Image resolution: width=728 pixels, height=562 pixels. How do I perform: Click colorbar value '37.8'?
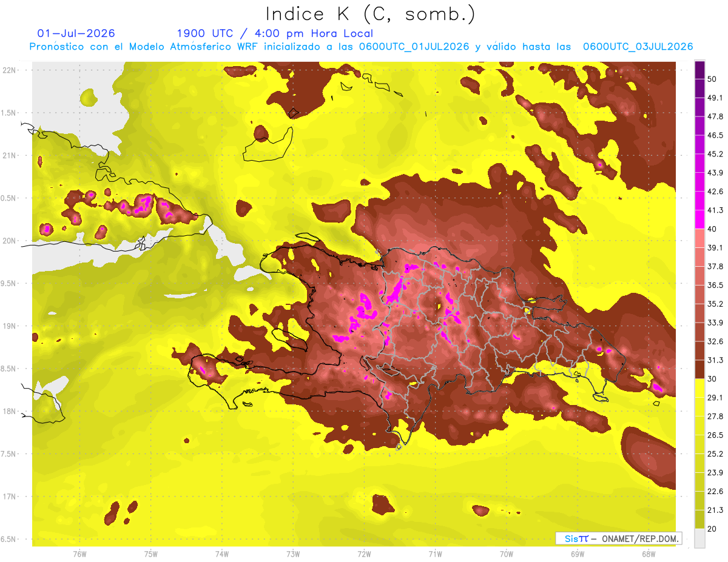[715, 266]
